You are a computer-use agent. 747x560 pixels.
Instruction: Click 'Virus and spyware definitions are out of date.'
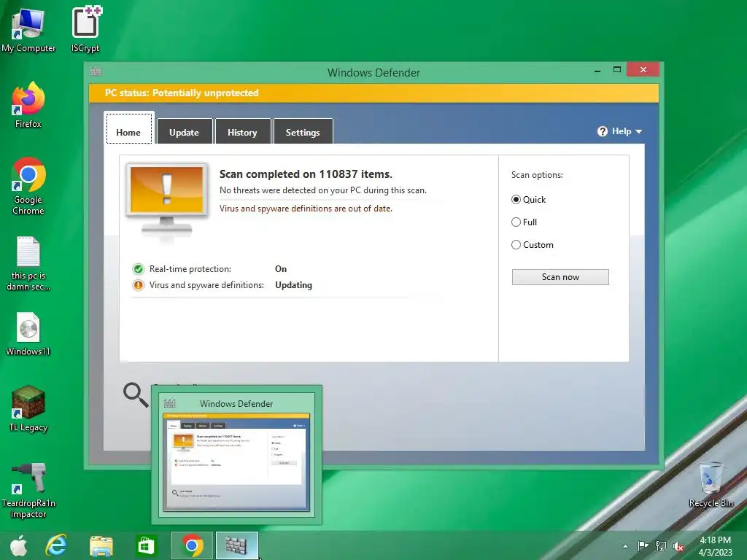pyautogui.click(x=306, y=209)
